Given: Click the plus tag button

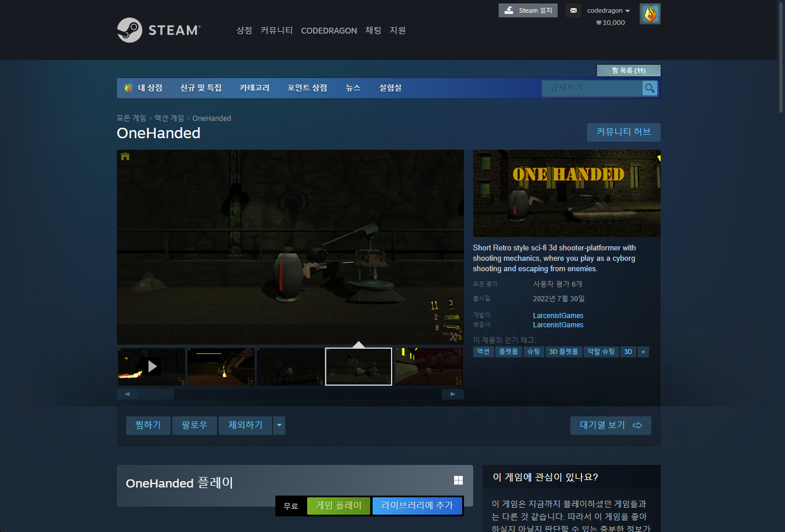Looking at the screenshot, I should coord(643,352).
